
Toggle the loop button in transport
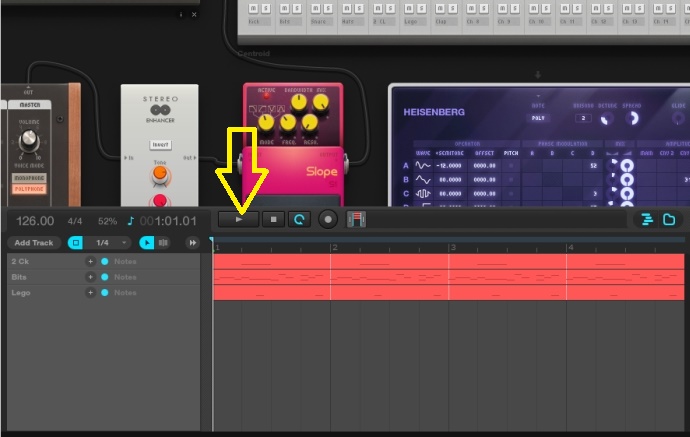[299, 219]
